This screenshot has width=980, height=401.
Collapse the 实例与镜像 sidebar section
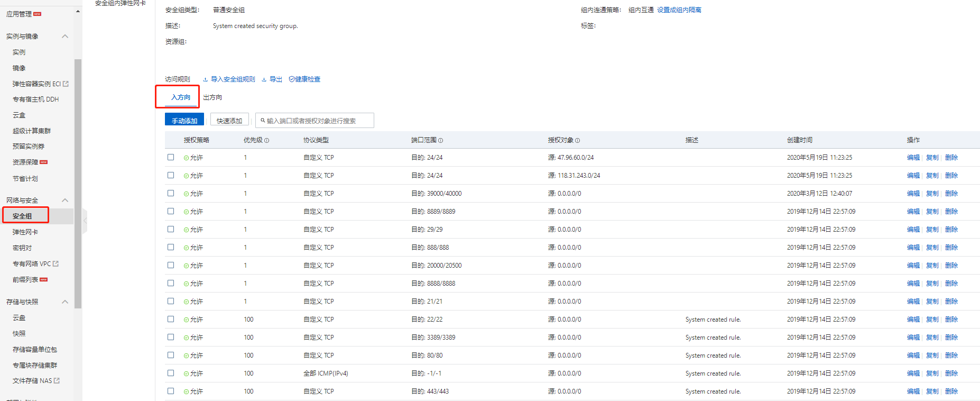click(65, 37)
